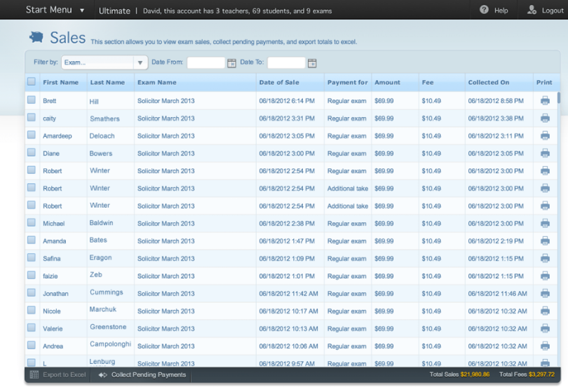
Task: Open the Date From calendar picker
Action: 231,63
